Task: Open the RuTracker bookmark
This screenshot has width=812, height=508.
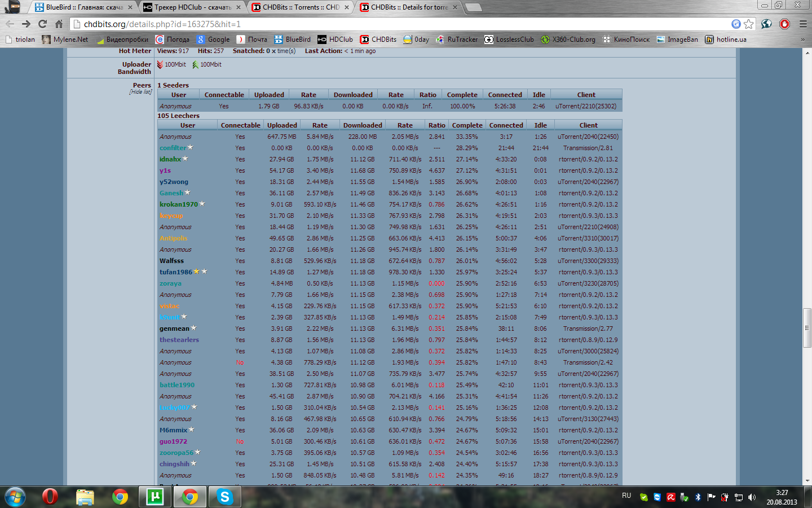Action: tap(457, 40)
